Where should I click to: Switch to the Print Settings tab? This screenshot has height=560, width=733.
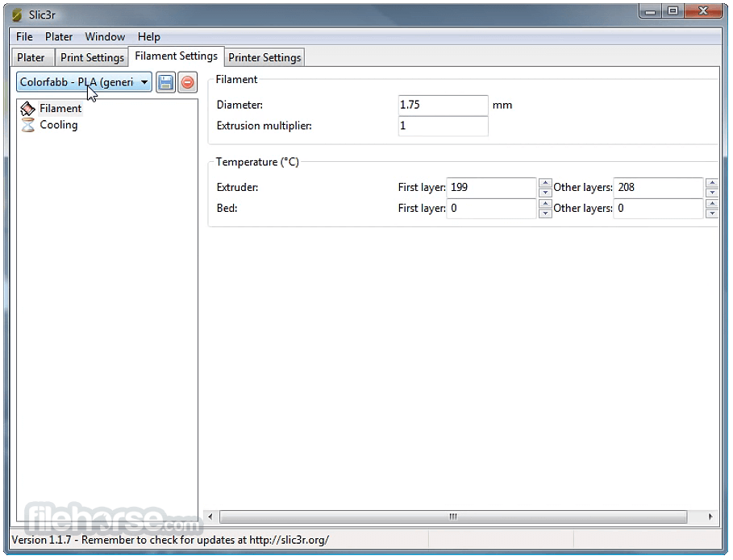92,57
